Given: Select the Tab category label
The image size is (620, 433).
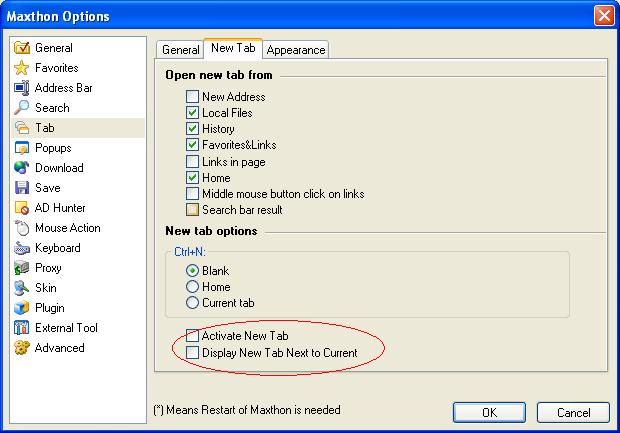Looking at the screenshot, I should tap(45, 128).
